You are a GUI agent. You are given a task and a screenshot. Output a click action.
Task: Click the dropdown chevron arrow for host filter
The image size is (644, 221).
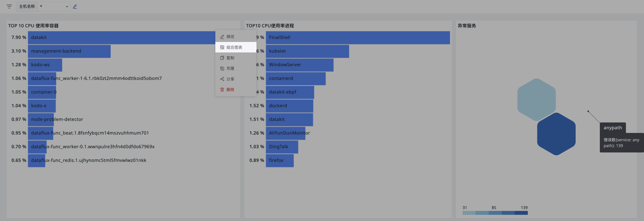point(67,7)
